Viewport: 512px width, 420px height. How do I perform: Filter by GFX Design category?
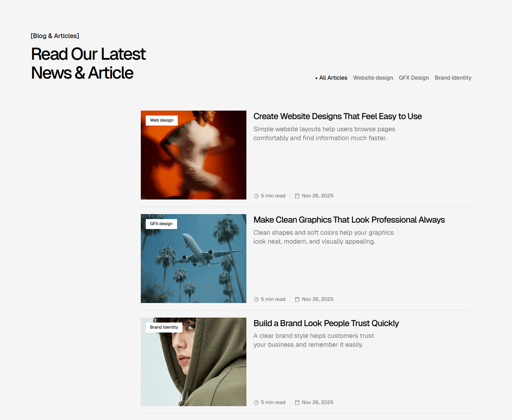(414, 78)
